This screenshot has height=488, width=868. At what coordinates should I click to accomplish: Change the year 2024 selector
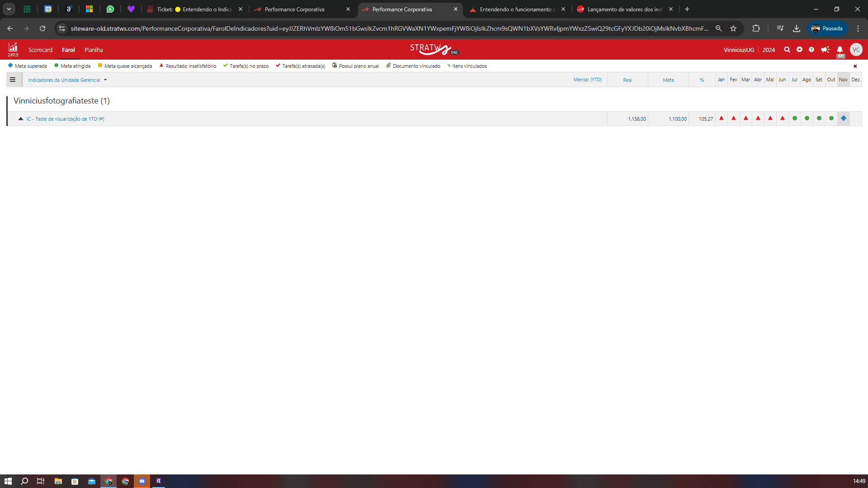tap(769, 50)
